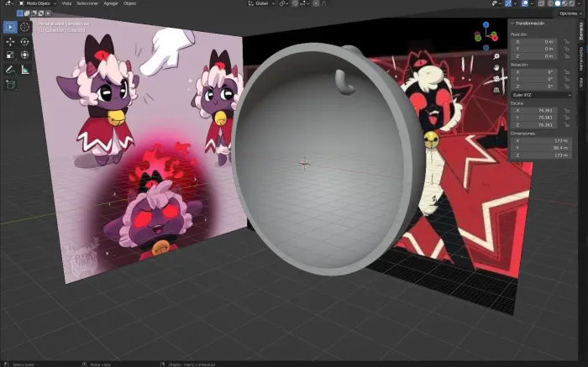Select the Measure tool
Screen dimensions: 588x367
(24, 70)
